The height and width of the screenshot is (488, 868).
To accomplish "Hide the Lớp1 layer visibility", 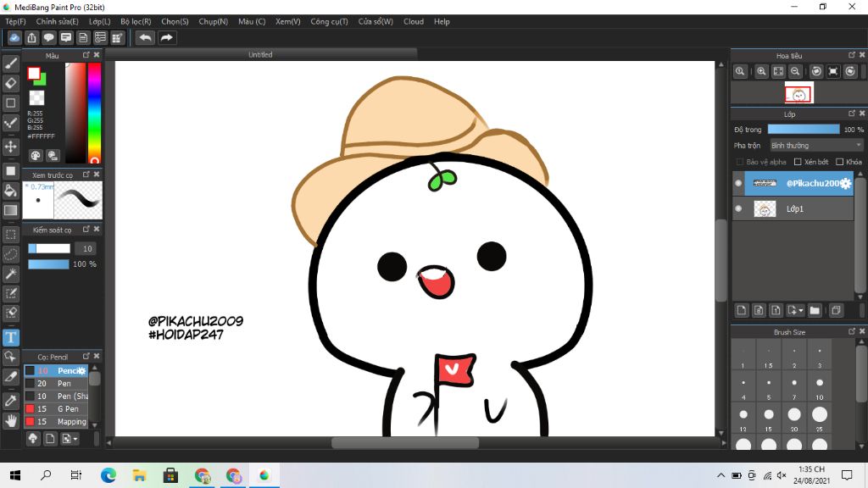I will point(738,208).
